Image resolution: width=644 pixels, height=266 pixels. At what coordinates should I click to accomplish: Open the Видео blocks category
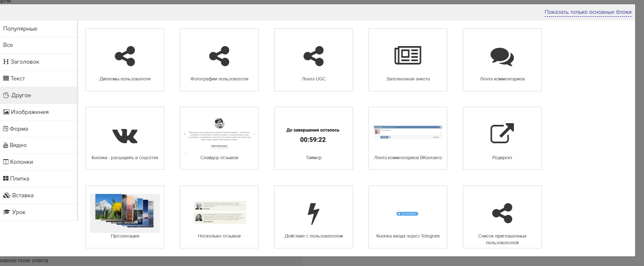point(18,145)
